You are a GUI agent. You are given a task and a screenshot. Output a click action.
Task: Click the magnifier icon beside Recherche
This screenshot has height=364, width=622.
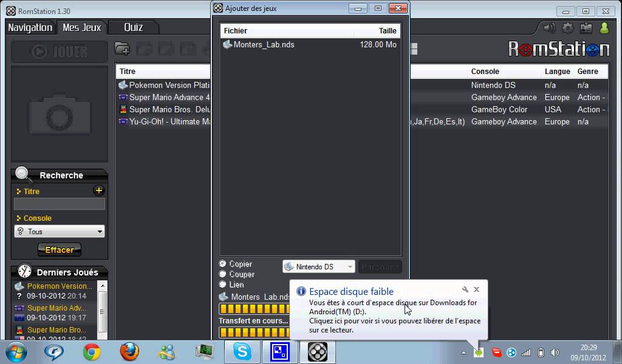(22, 174)
